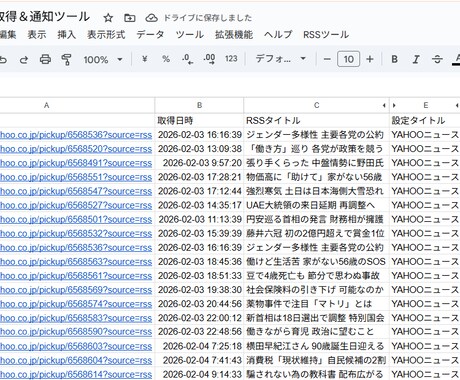The width and height of the screenshot is (460, 380).
Task: Open the ヘルプ menu
Action: tap(278, 35)
